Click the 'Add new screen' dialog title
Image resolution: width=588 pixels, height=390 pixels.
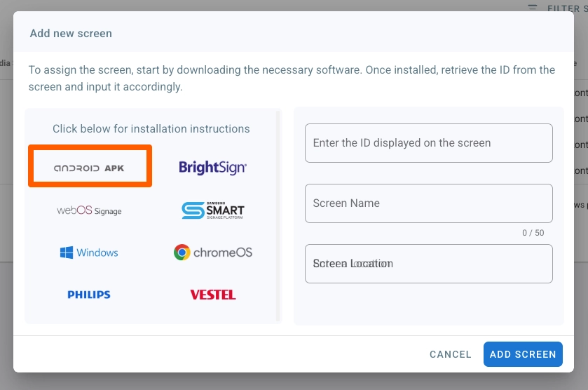(71, 33)
